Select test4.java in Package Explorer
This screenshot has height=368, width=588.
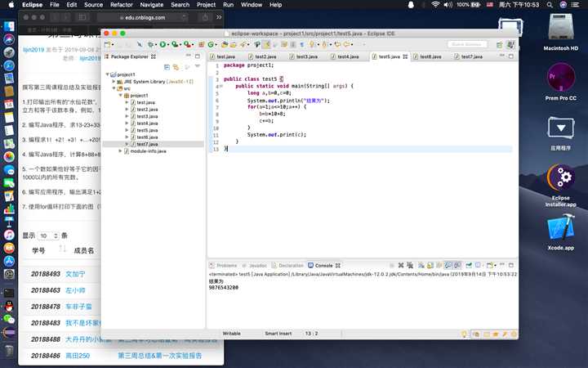(x=147, y=123)
